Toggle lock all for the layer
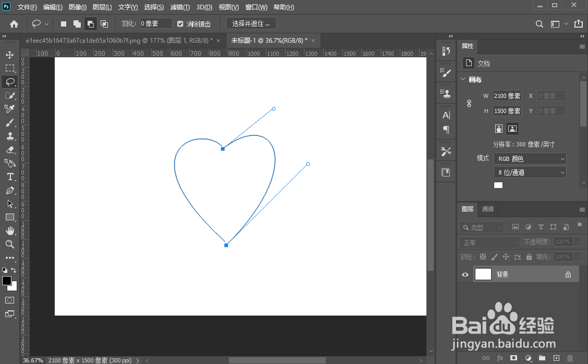 point(529,257)
